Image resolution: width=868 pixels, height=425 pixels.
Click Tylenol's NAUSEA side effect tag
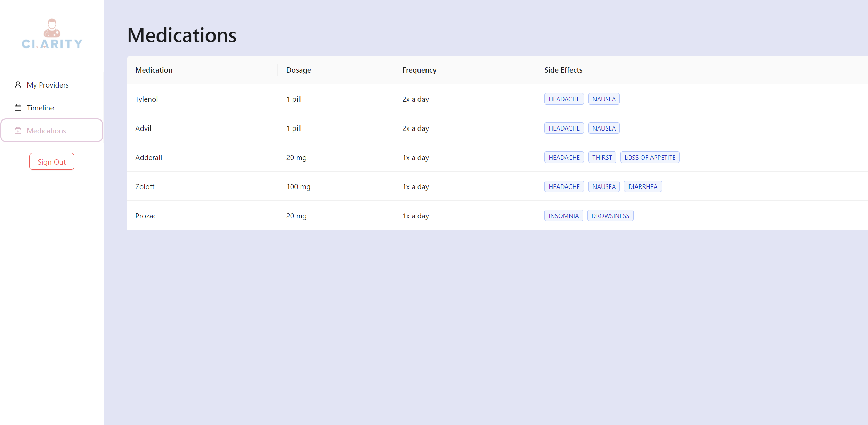pos(603,99)
